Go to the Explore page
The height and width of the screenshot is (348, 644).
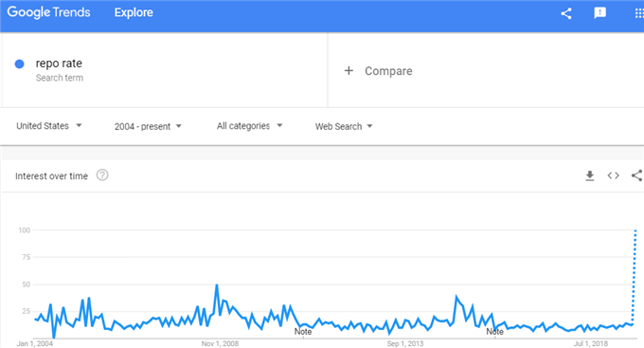[x=134, y=12]
